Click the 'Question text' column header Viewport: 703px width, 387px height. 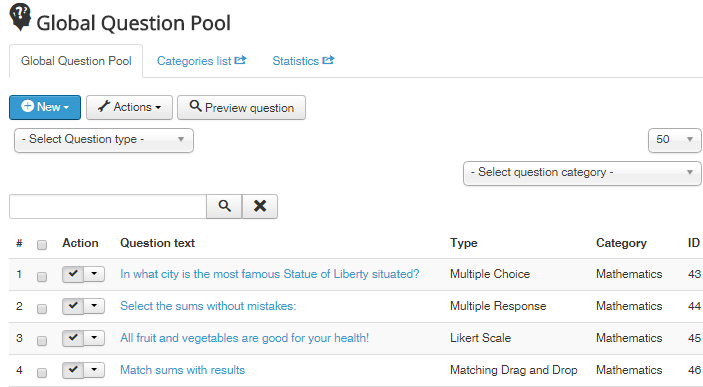tap(157, 243)
